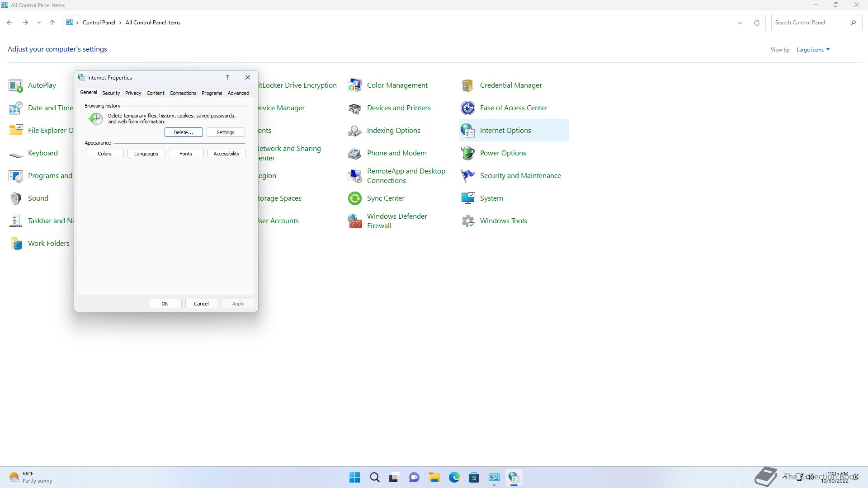This screenshot has width=868, height=488.
Task: Open the Windows Start button
Action: tap(355, 477)
